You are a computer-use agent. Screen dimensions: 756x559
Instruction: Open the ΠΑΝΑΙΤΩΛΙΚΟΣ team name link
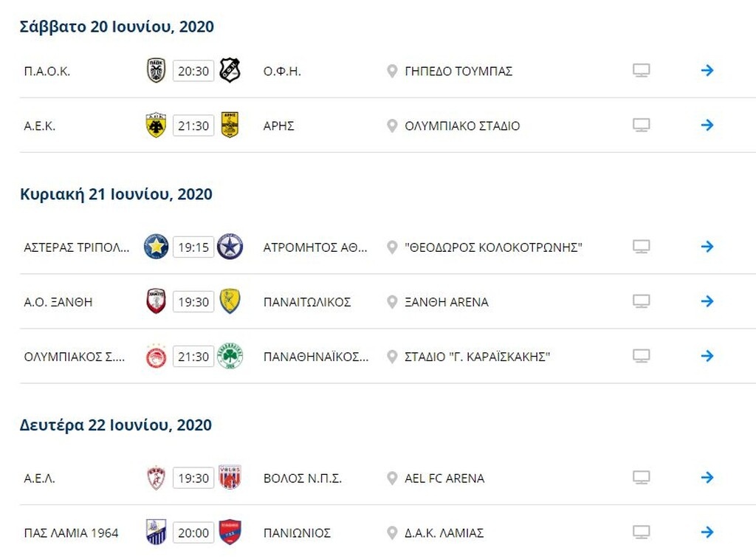point(307,302)
